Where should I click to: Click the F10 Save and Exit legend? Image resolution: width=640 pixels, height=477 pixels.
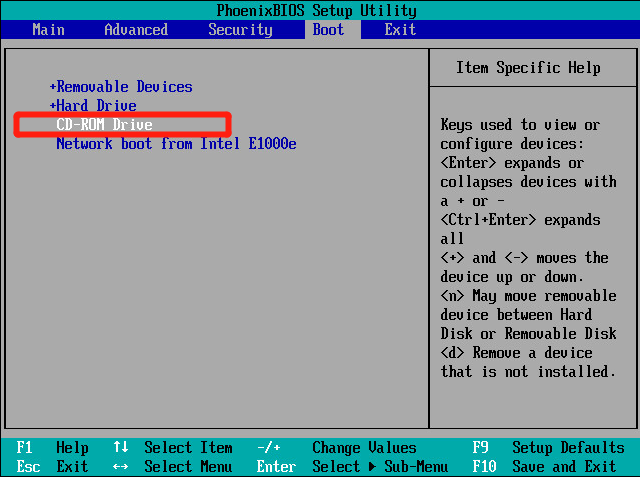click(x=544, y=466)
